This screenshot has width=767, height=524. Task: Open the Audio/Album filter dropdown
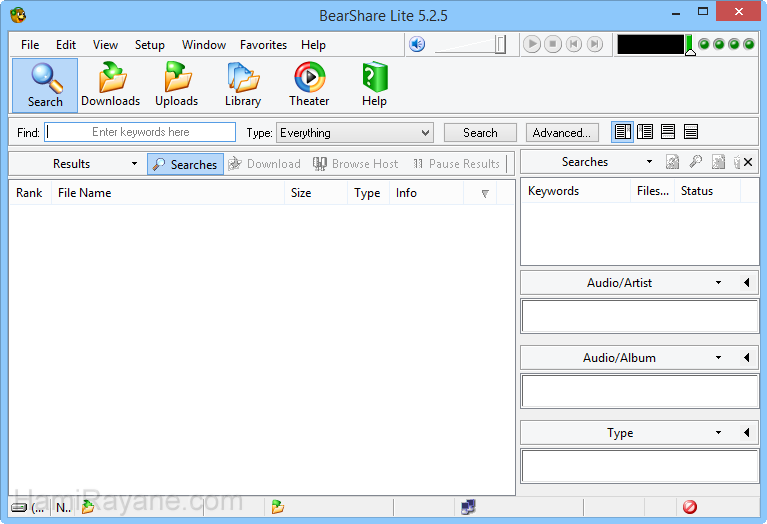point(718,358)
